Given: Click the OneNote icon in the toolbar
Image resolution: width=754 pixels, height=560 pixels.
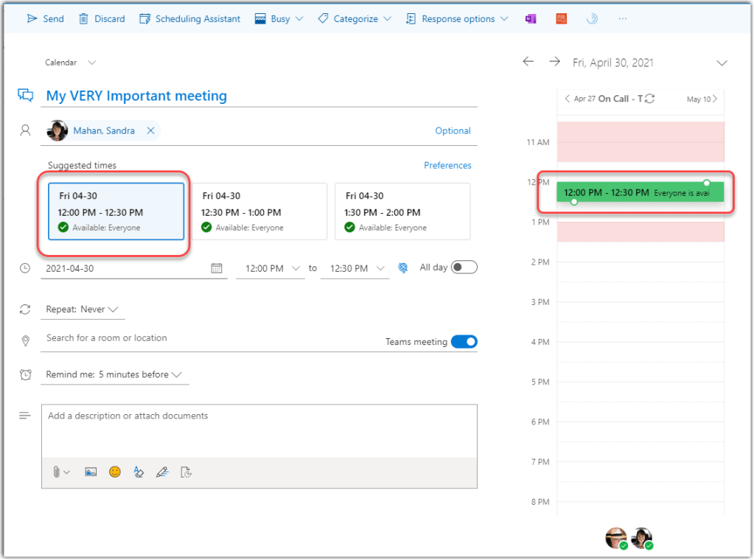Looking at the screenshot, I should point(530,19).
